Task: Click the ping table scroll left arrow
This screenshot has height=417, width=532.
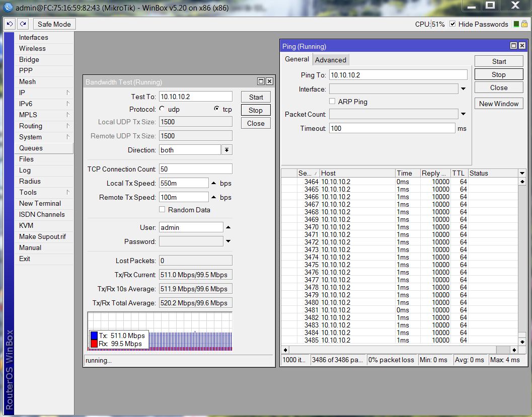Action: pos(285,350)
